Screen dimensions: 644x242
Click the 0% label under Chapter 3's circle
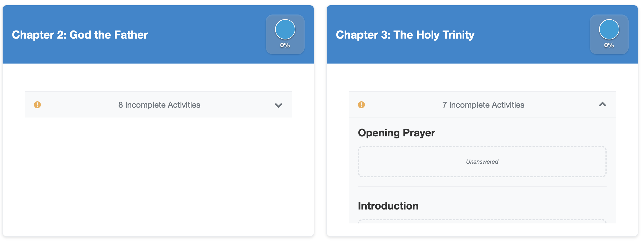(x=609, y=45)
